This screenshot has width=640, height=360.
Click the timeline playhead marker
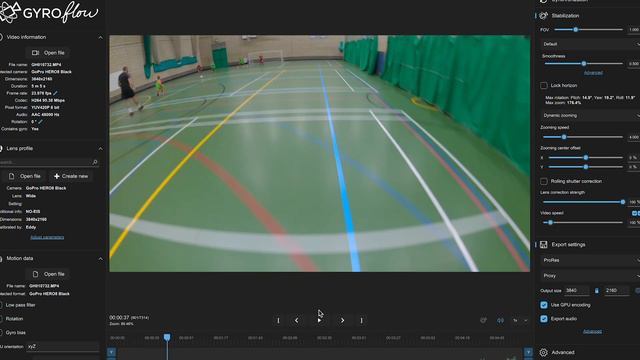[167, 337]
